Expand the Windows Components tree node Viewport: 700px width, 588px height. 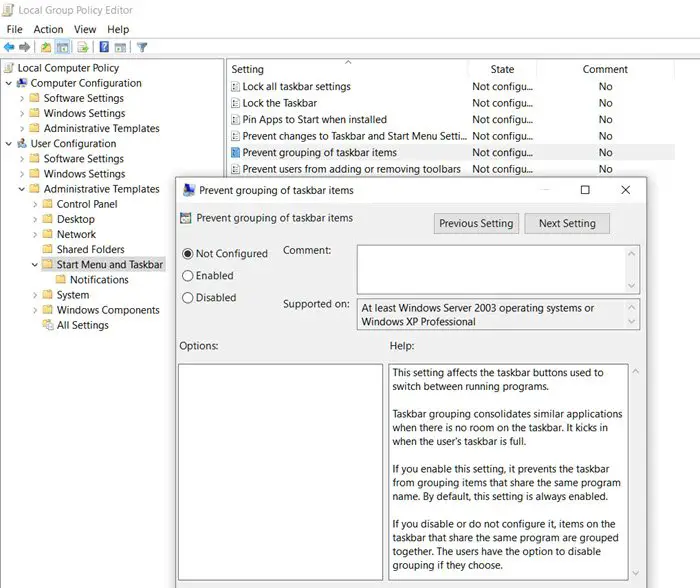[x=36, y=310]
